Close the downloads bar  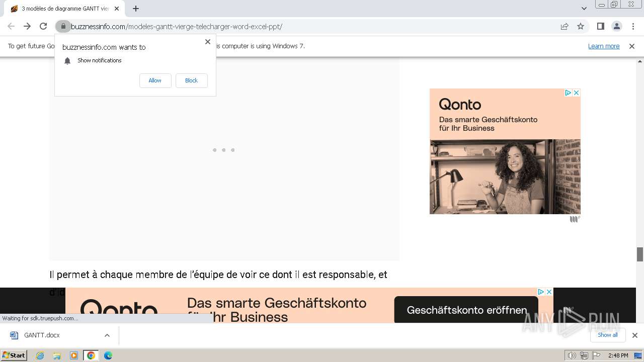634,335
